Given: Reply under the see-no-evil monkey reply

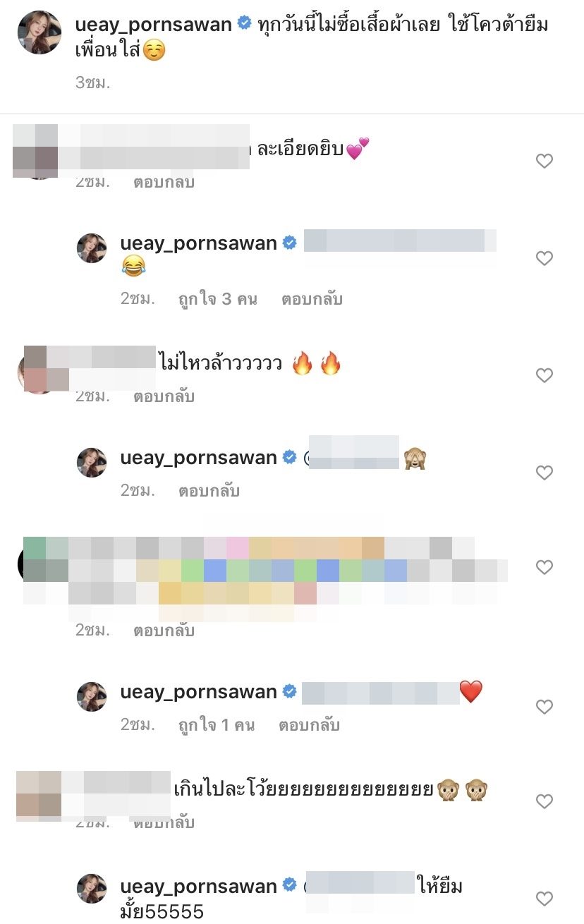Looking at the screenshot, I should (209, 491).
